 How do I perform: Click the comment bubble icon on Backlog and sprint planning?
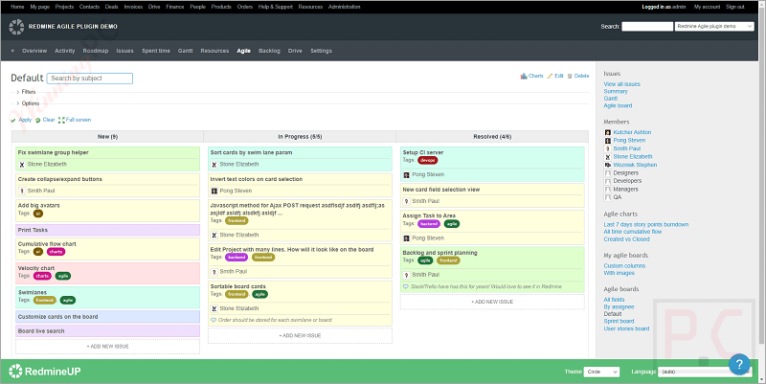pyautogui.click(x=405, y=287)
